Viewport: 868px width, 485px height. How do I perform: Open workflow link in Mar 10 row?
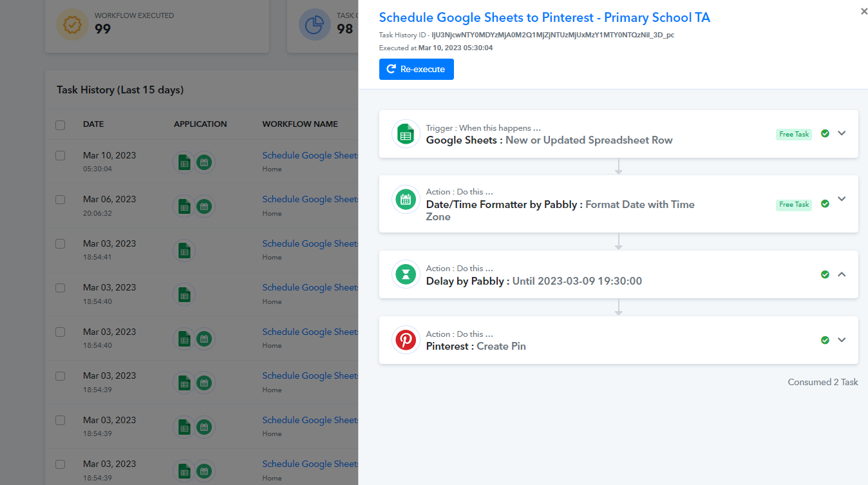(310, 155)
